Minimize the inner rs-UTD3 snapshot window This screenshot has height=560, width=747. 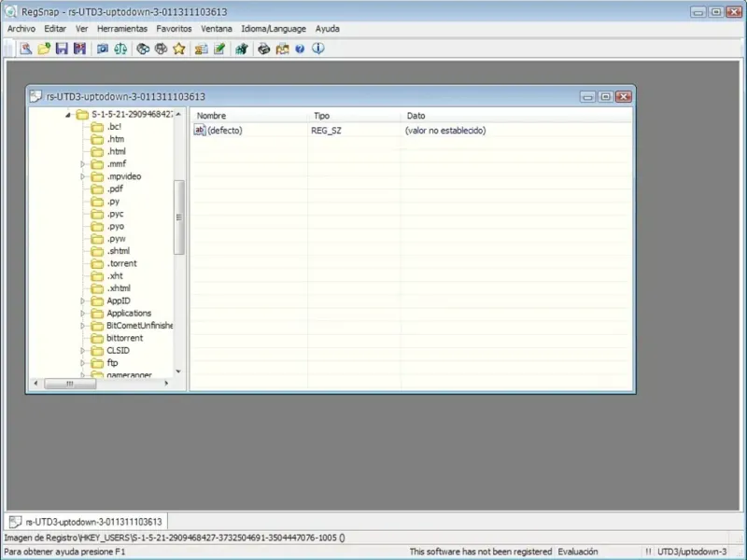point(588,97)
